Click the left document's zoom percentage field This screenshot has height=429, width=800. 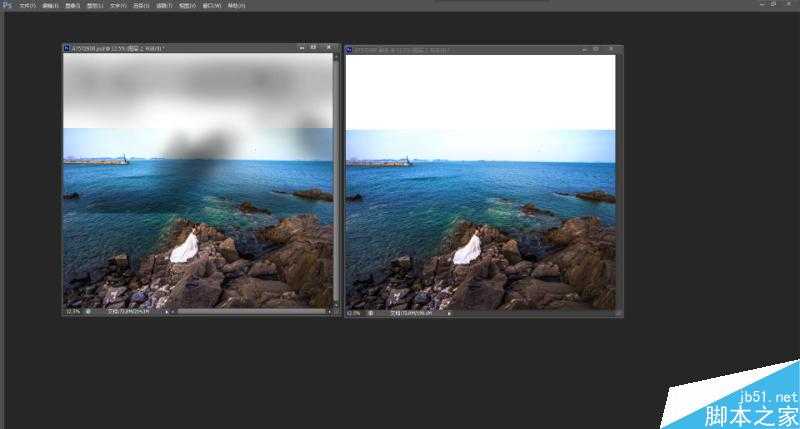click(x=72, y=311)
